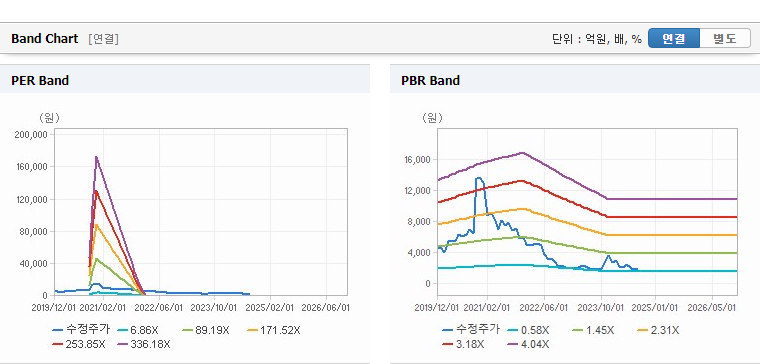Click 2022/06/01 date on PER chart axis
This screenshot has height=364, width=760.
(159, 308)
